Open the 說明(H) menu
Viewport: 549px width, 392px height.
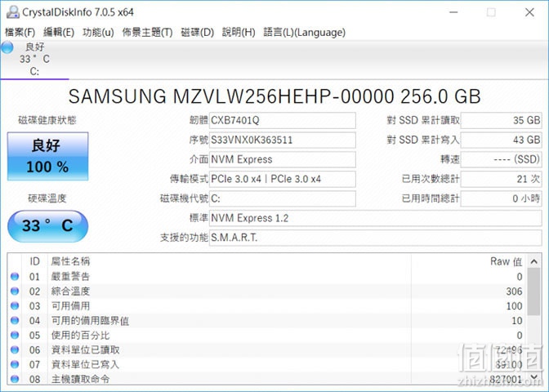(239, 32)
